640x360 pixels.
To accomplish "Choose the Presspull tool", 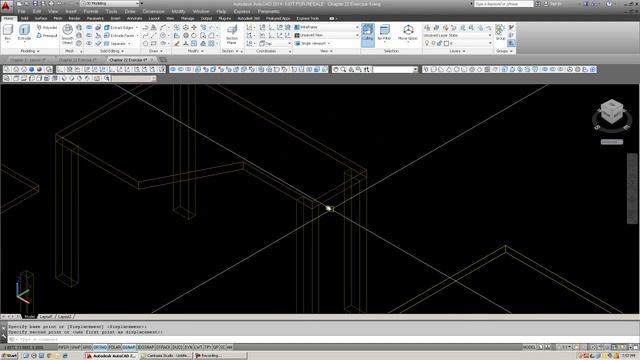I will [x=47, y=36].
